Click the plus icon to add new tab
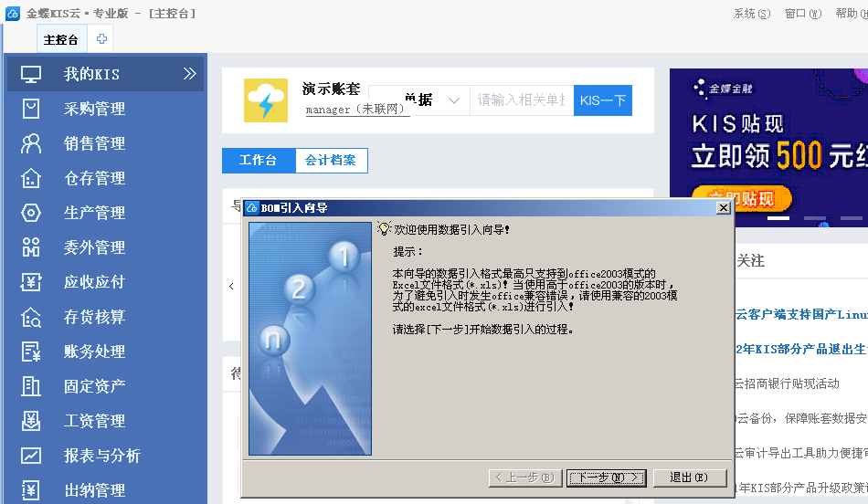 pyautogui.click(x=101, y=38)
